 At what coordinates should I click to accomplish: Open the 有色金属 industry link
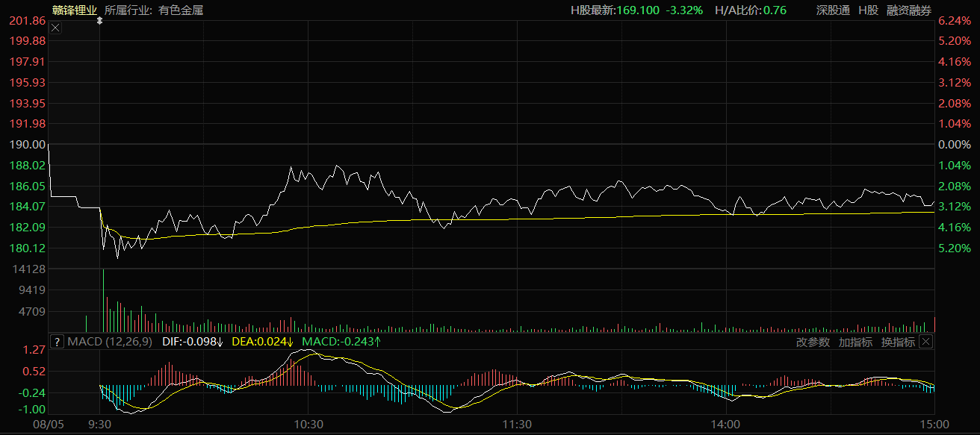tap(181, 10)
